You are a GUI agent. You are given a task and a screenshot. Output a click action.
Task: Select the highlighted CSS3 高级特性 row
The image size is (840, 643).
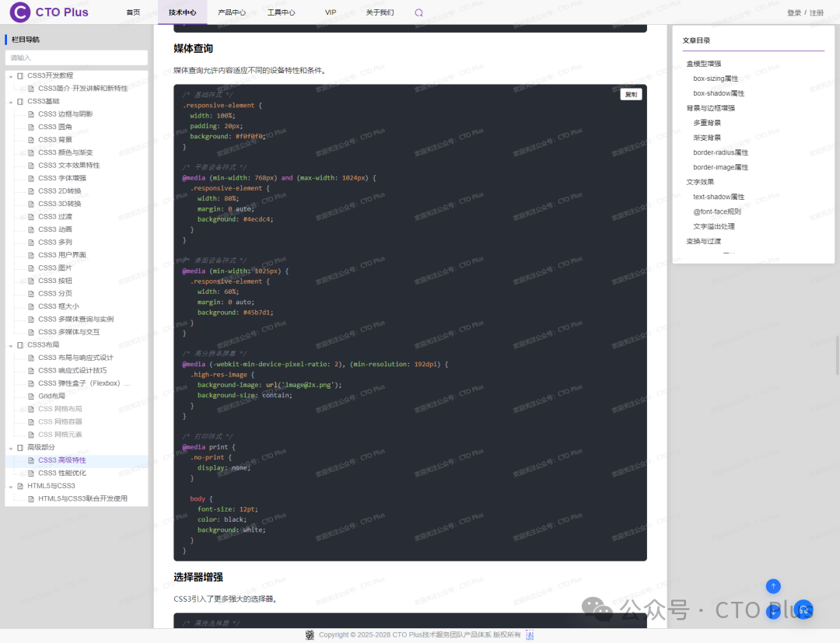(x=76, y=460)
